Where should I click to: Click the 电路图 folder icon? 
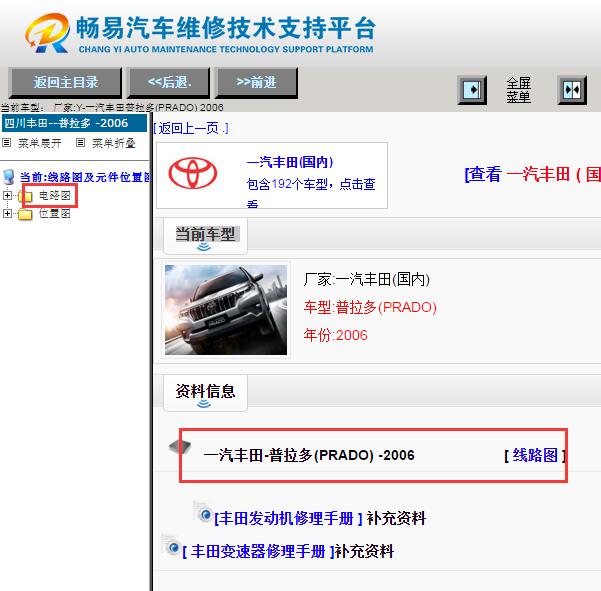click(x=25, y=196)
